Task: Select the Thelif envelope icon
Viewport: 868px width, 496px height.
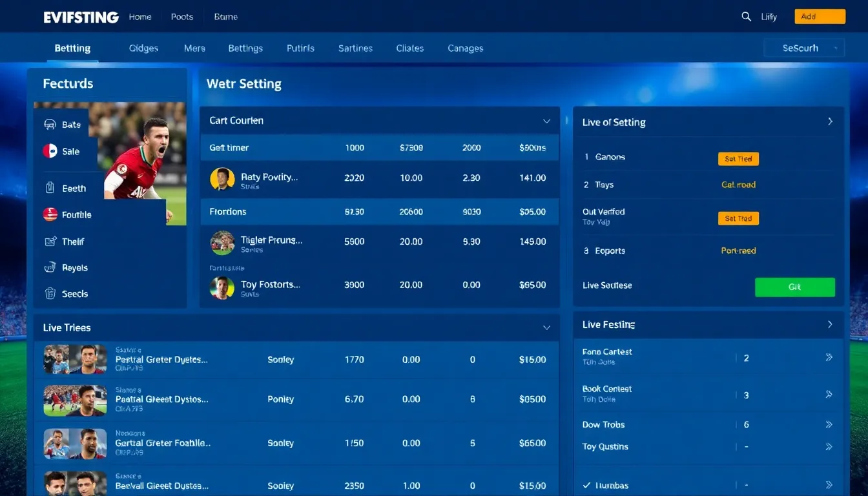Action: pyautogui.click(x=50, y=241)
